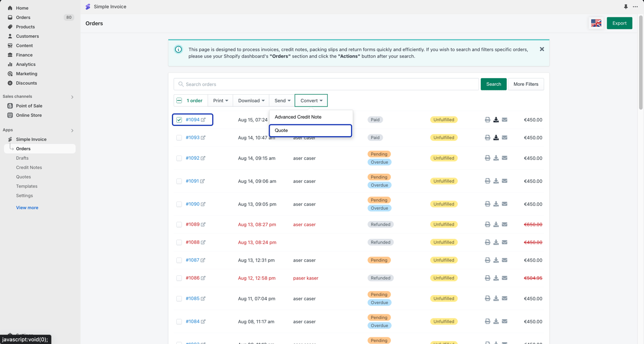Open order #1091 external link icon
This screenshot has width=644, height=344.
[x=202, y=181]
